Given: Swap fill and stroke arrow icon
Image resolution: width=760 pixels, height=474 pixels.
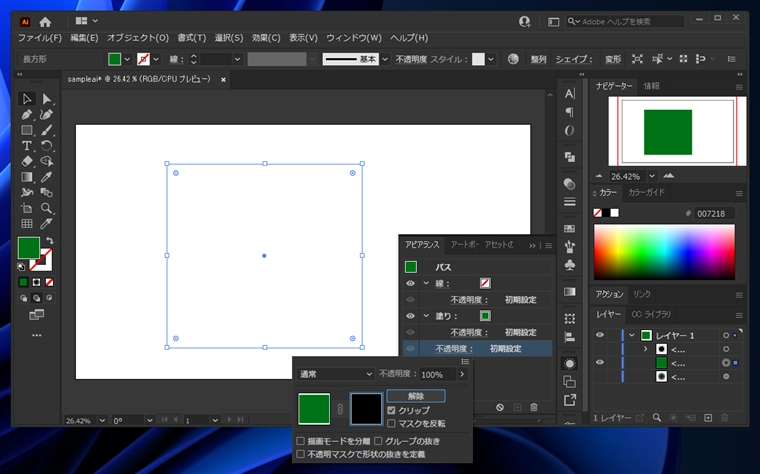Looking at the screenshot, I should 49,240.
